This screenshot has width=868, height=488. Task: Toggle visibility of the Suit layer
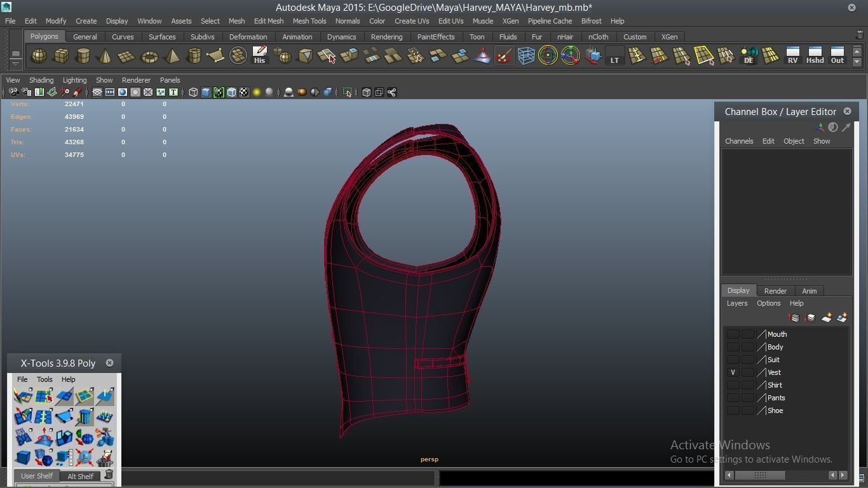click(733, 360)
